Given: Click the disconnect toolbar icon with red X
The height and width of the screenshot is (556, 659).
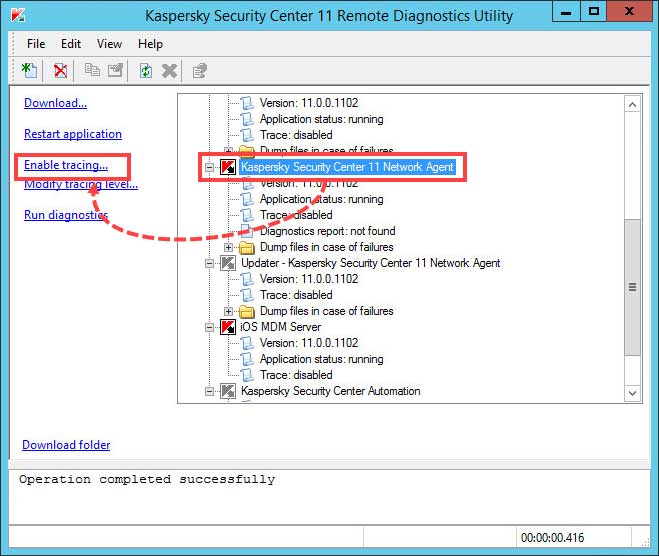Looking at the screenshot, I should [61, 70].
